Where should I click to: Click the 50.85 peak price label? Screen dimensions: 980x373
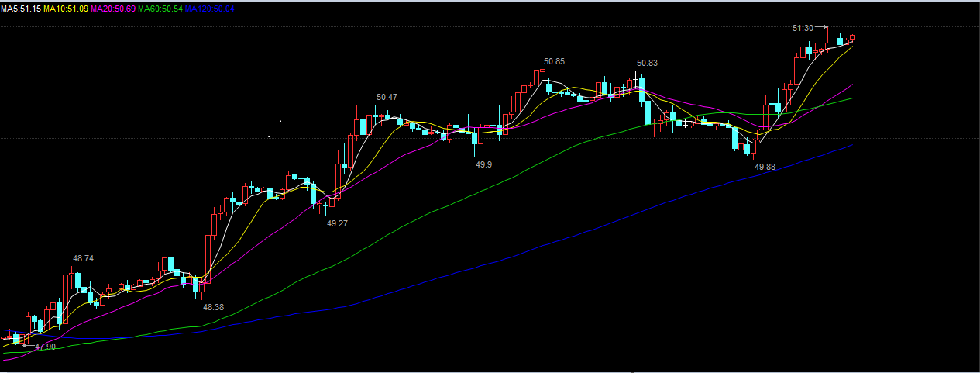tap(554, 61)
